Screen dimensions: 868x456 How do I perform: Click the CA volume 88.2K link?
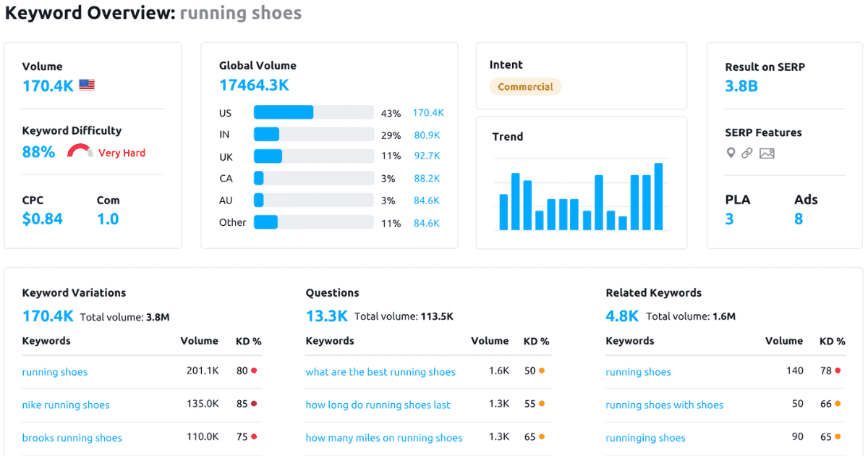tap(427, 178)
